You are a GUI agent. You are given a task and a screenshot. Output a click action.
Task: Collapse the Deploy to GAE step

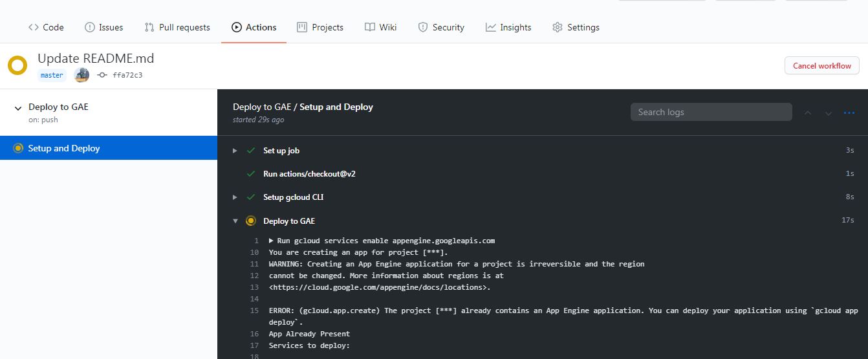pos(235,221)
